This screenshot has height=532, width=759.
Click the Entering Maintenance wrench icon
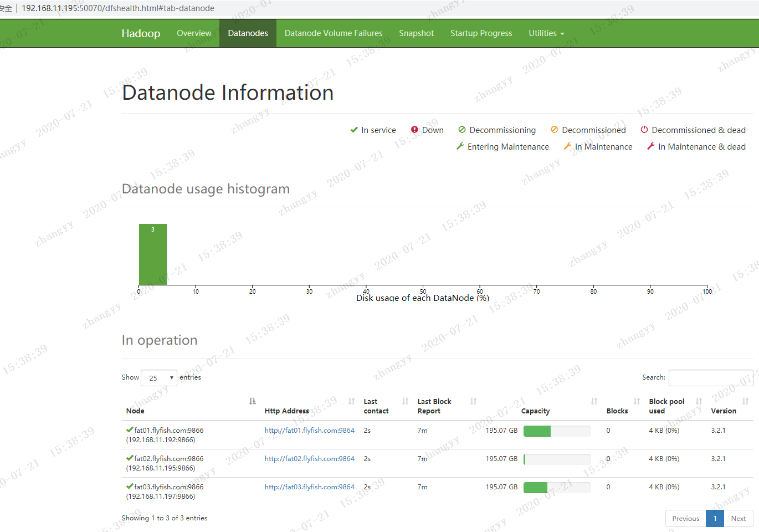coord(460,146)
